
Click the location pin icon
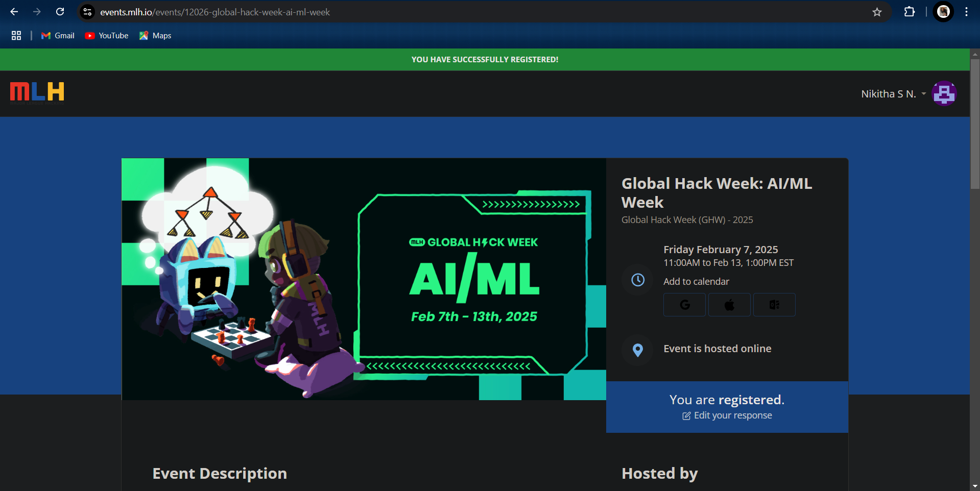[x=637, y=350]
